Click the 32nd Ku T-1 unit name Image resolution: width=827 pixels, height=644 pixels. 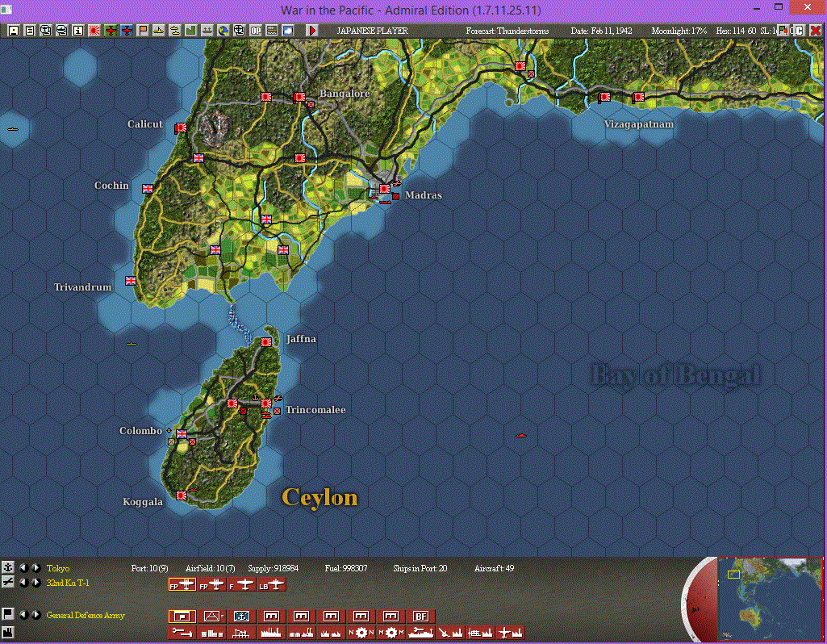(x=68, y=583)
